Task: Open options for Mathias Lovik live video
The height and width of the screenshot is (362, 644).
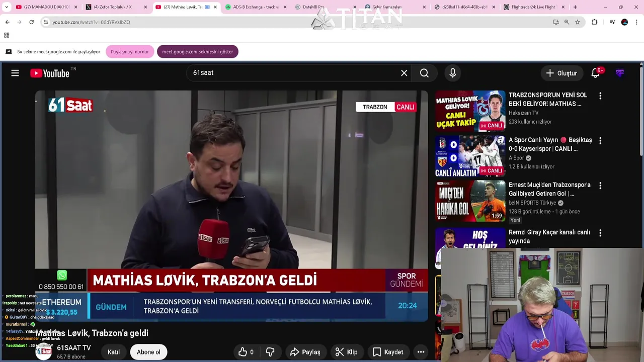Action: click(600, 96)
